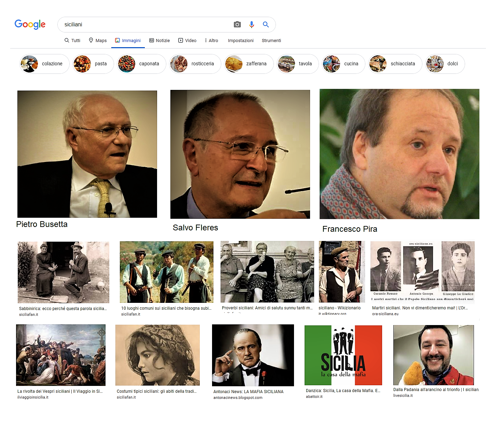Image resolution: width=504 pixels, height=430 pixels.
Task: Click the search magnifier icon
Action: click(x=266, y=24)
